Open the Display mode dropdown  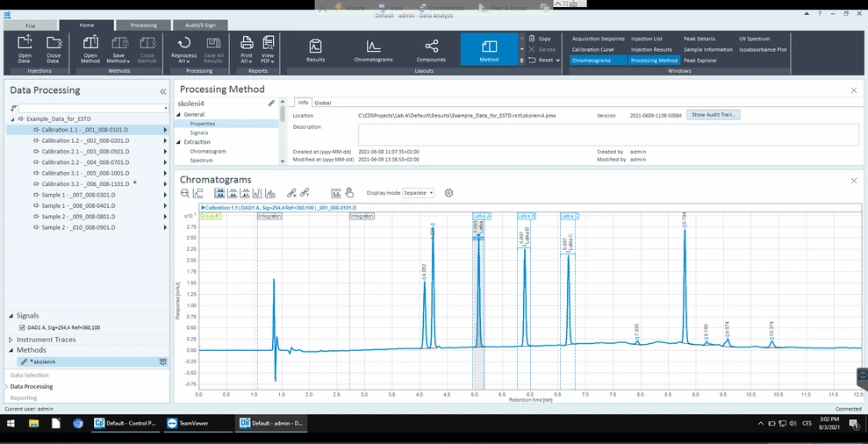pyautogui.click(x=418, y=193)
